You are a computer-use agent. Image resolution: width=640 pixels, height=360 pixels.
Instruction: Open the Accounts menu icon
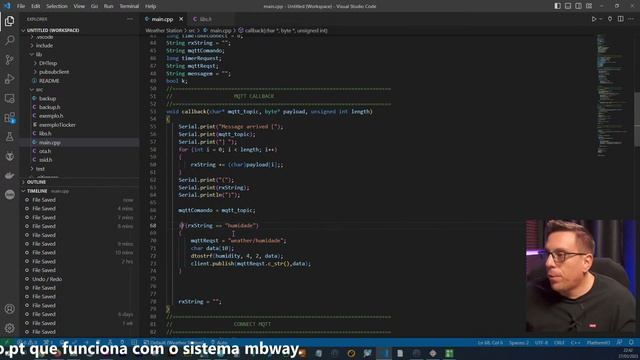tap(9, 309)
